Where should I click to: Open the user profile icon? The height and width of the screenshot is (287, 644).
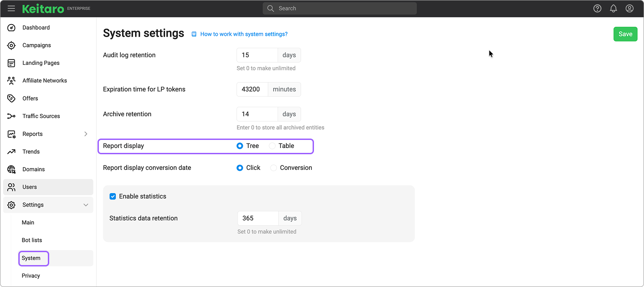coord(629,8)
